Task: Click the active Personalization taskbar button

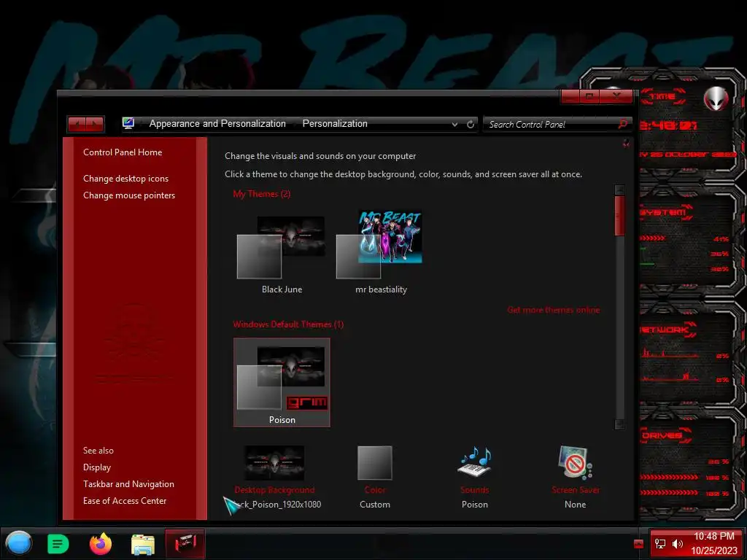Action: 185,544
